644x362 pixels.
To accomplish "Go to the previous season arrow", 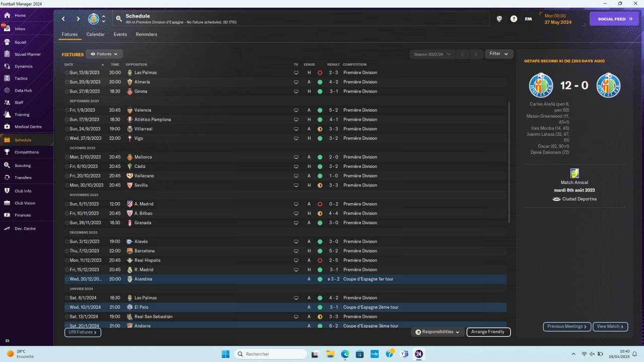I will (463, 54).
